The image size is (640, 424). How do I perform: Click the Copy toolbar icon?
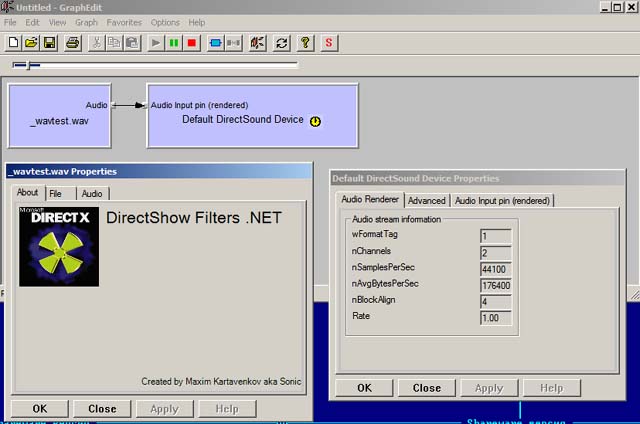tap(114, 43)
